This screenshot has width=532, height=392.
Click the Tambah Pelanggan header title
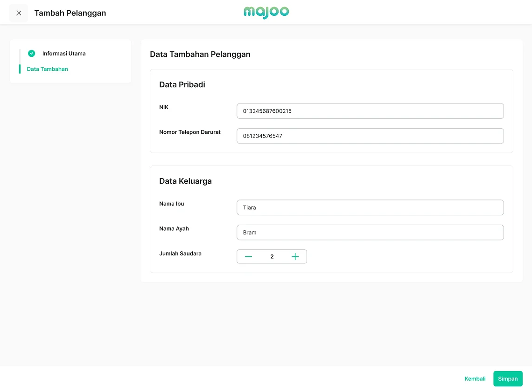[x=70, y=13]
